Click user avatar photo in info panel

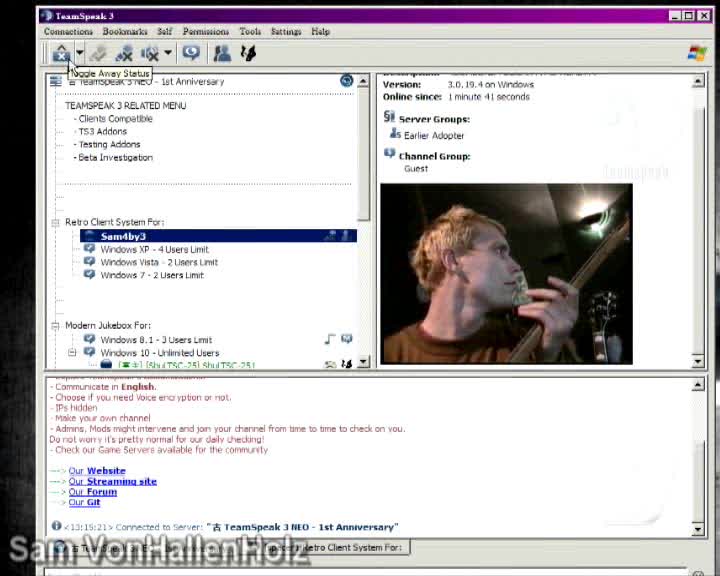pos(506,274)
